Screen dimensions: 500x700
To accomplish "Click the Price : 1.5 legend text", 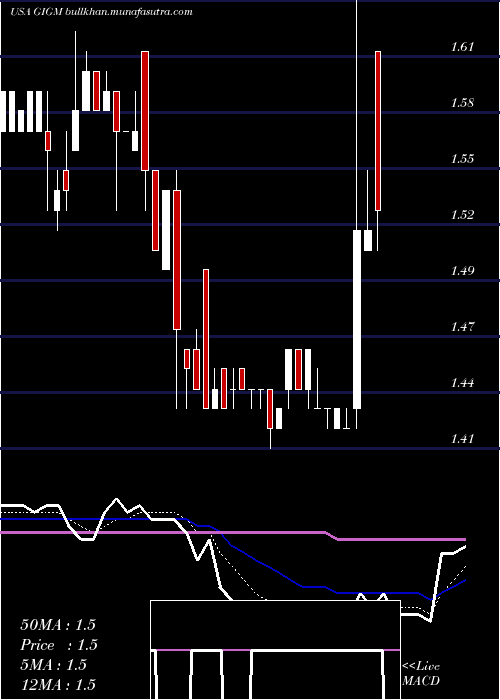I will click(59, 645).
